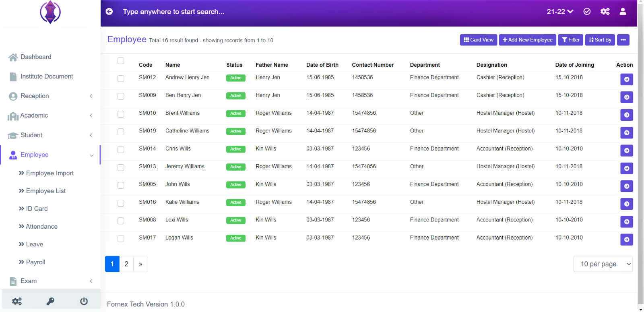
Task: Click the three-dots more options button
Action: [x=623, y=40]
